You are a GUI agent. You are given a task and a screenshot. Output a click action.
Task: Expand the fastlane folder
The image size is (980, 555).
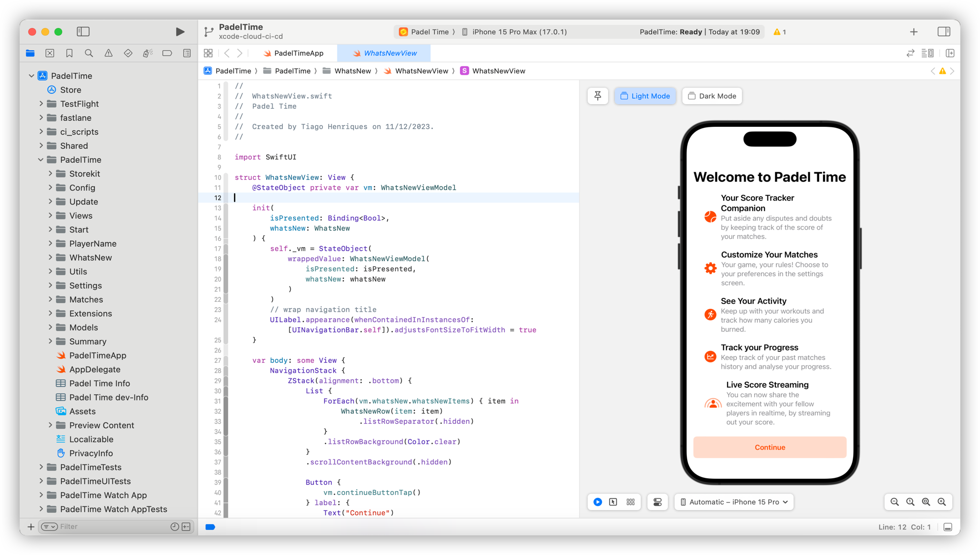[41, 118]
